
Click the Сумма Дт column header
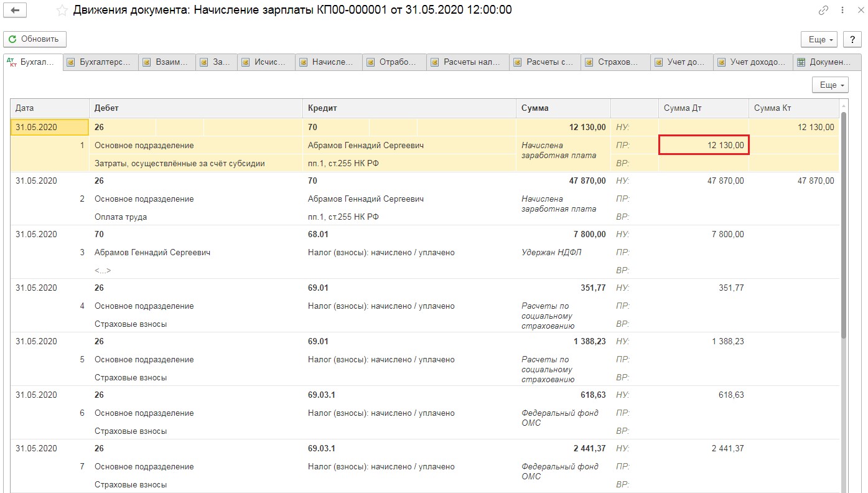[702, 108]
